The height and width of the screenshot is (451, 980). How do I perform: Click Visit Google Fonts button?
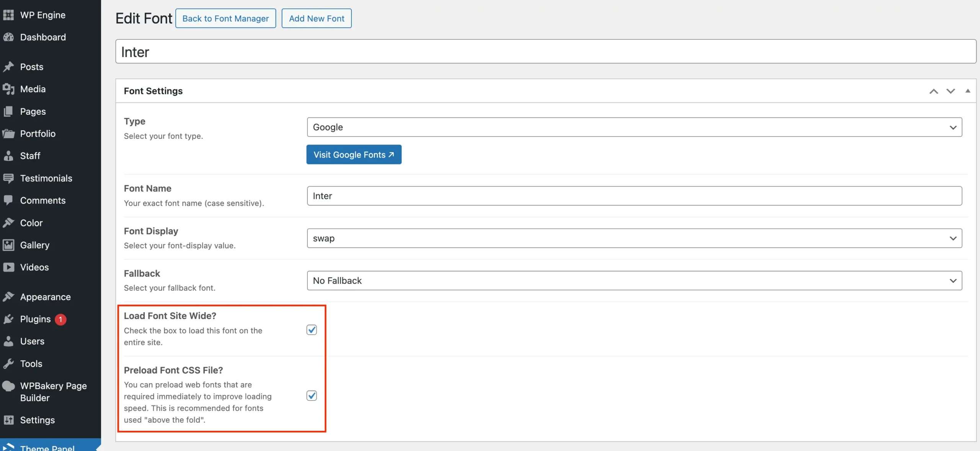354,155
